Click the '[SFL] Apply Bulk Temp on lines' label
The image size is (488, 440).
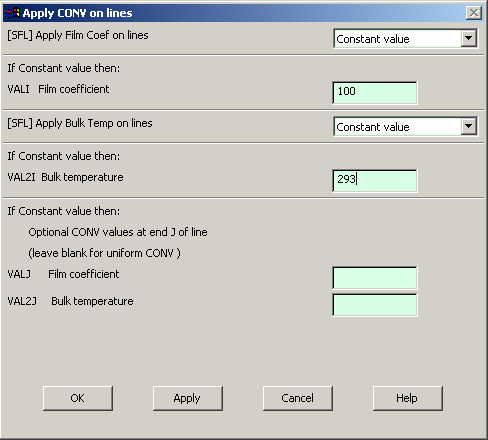(80, 123)
